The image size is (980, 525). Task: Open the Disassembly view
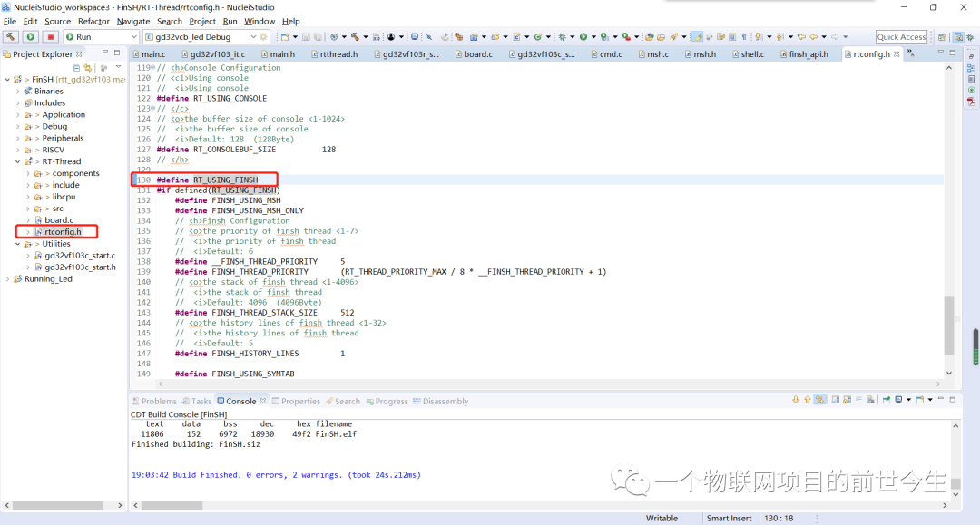pos(444,400)
